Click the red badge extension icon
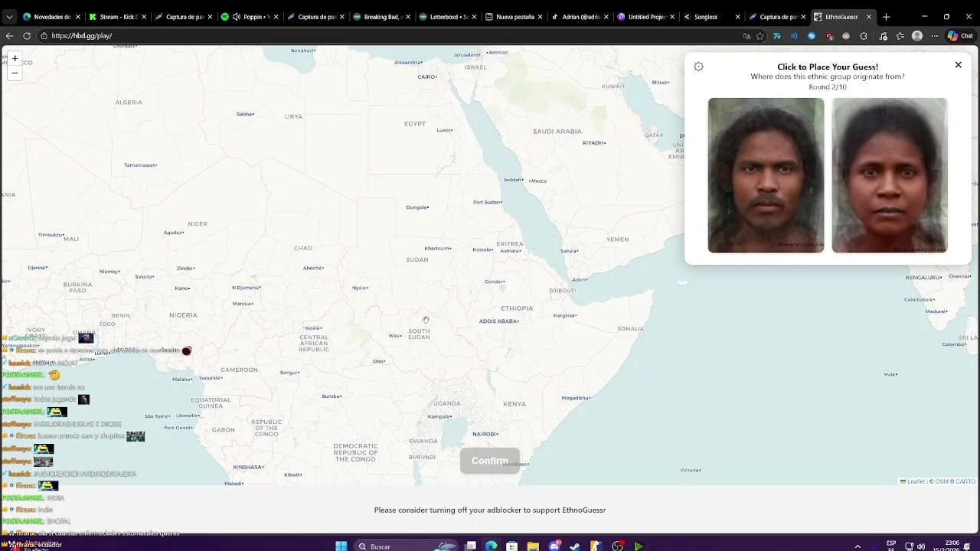 [x=828, y=36]
